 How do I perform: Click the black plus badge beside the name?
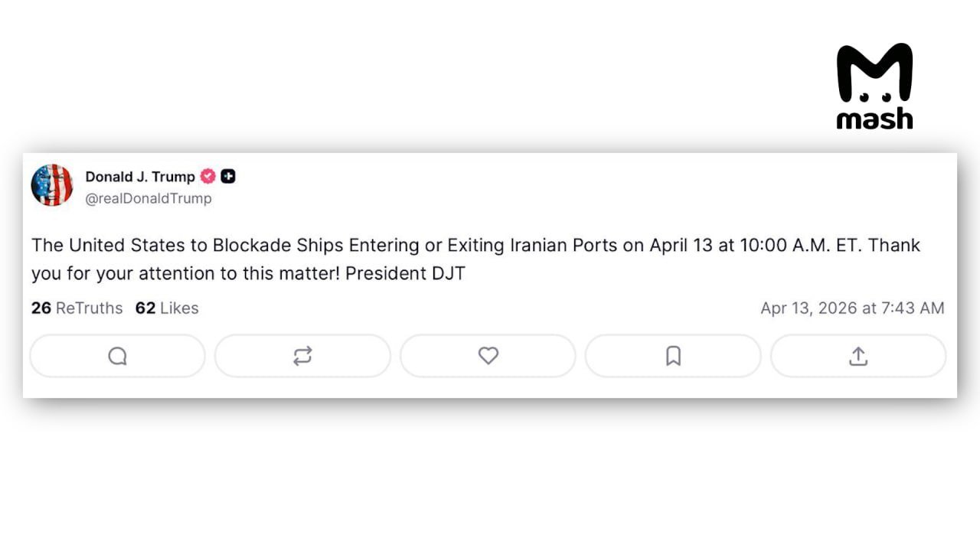coord(228,177)
